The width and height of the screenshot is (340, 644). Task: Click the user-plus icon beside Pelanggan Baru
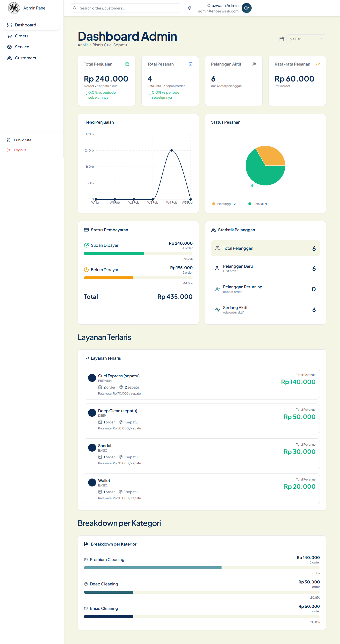coord(218,268)
